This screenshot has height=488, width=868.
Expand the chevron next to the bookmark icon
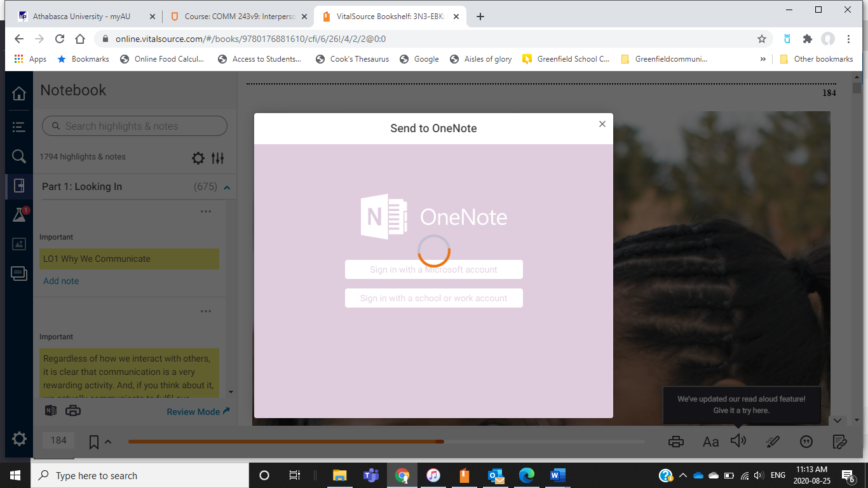(x=107, y=441)
